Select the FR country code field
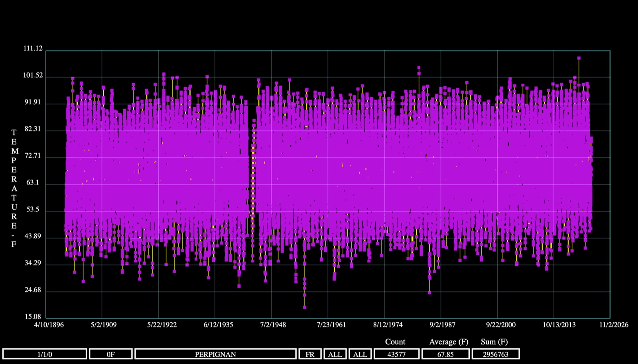The height and width of the screenshot is (364, 638). pos(310,354)
